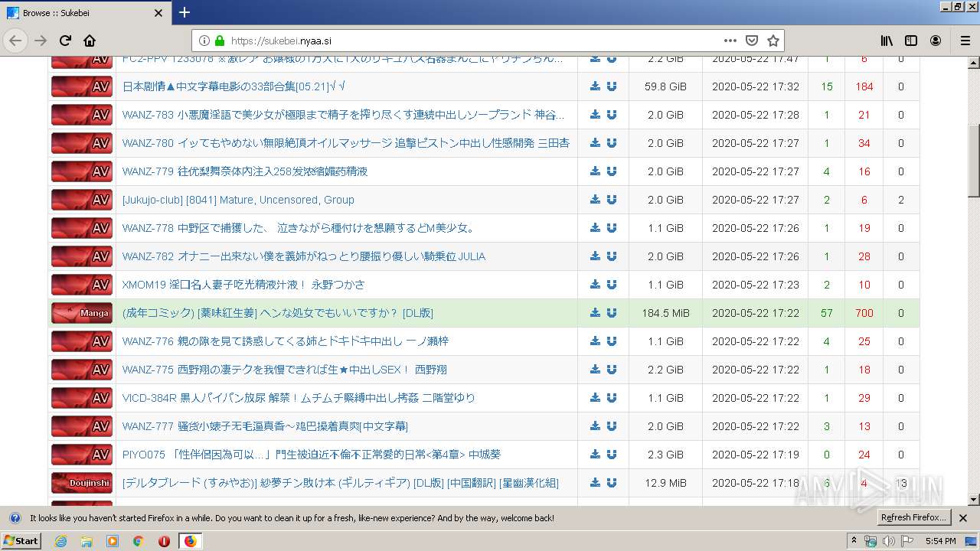Download torrent file for WANZ-783 row

pos(595,115)
